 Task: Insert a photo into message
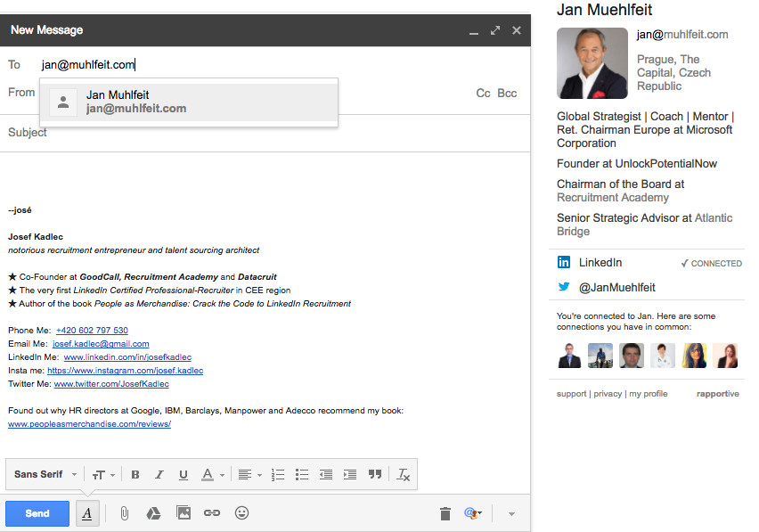click(x=184, y=512)
